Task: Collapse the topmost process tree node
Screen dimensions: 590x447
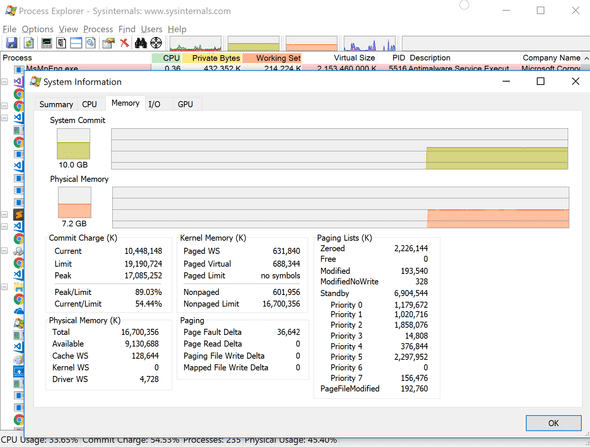Action: click(5, 81)
